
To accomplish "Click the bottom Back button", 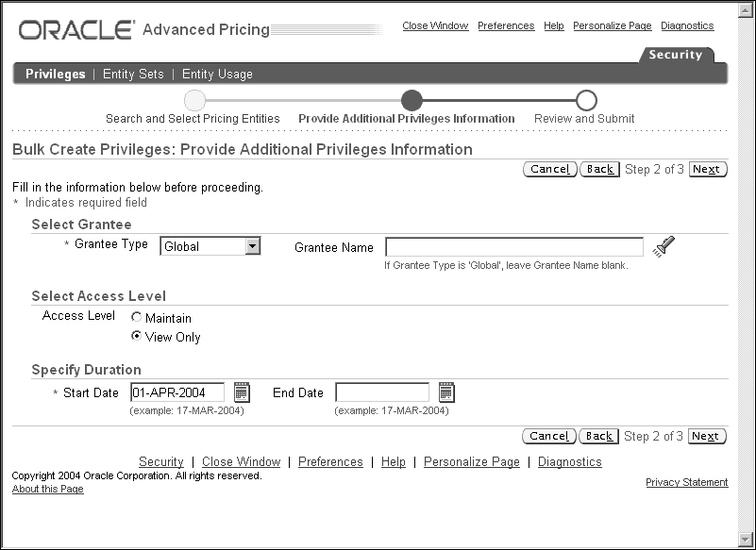I will [x=598, y=436].
